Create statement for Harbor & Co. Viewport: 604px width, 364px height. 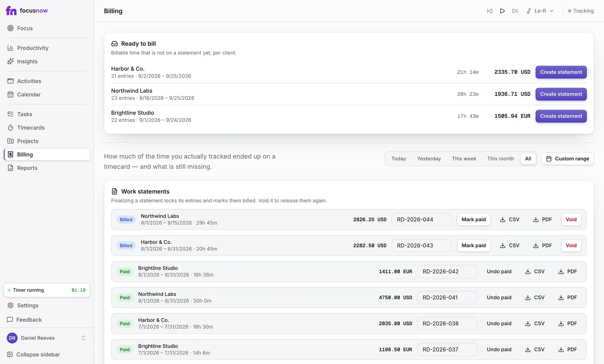[x=561, y=72]
